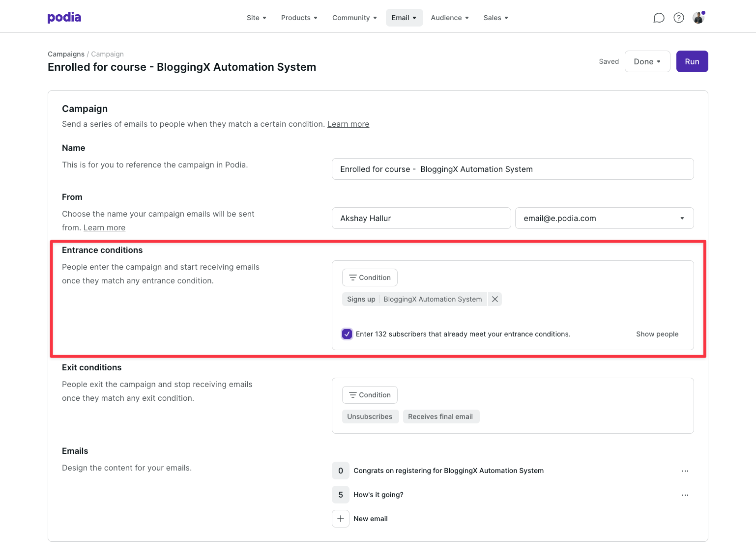
Task: Add an exit Condition
Action: click(x=370, y=395)
